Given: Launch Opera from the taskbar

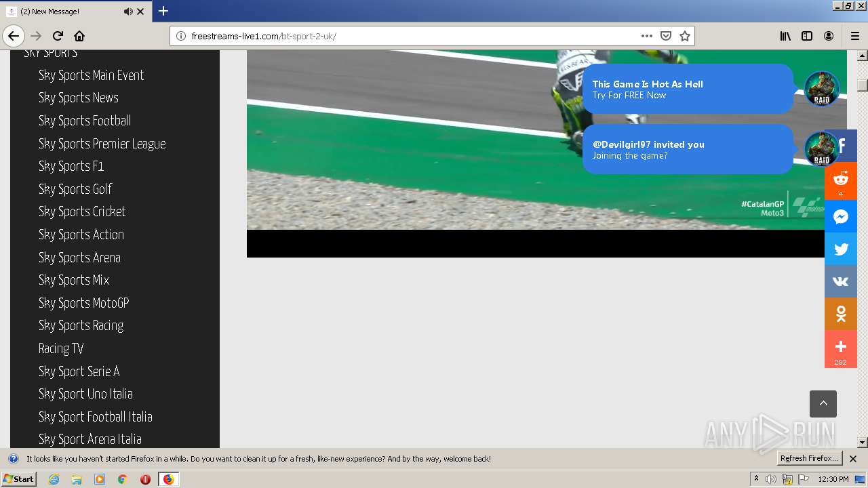Looking at the screenshot, I should pos(145,479).
